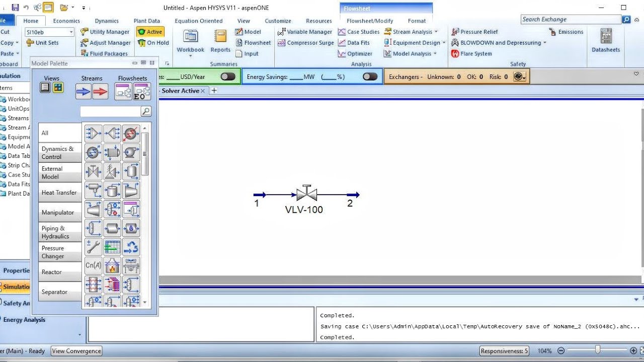Open the Flowsheet/Modify tab
The height and width of the screenshot is (362, 644).
click(370, 21)
